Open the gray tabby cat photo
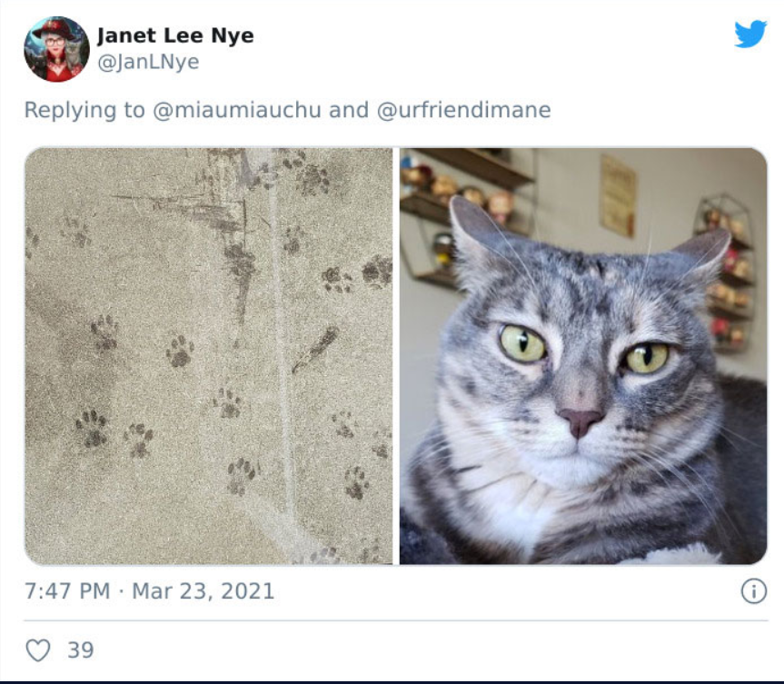 pos(583,356)
